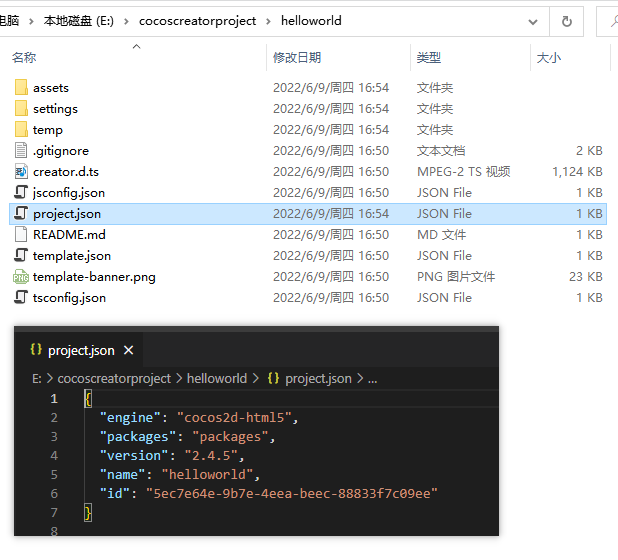This screenshot has height=560, width=618.
Task: Switch to the project.json editor tab
Action: pos(80,350)
